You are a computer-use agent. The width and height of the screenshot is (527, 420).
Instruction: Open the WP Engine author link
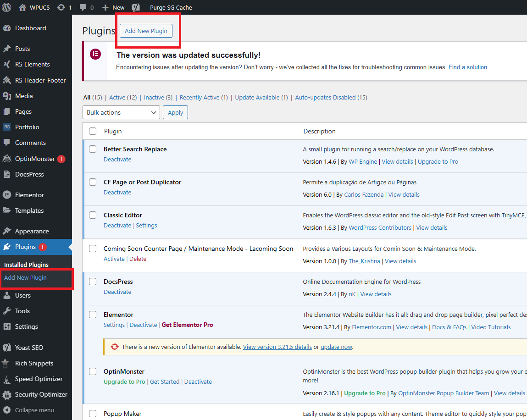(x=363, y=161)
